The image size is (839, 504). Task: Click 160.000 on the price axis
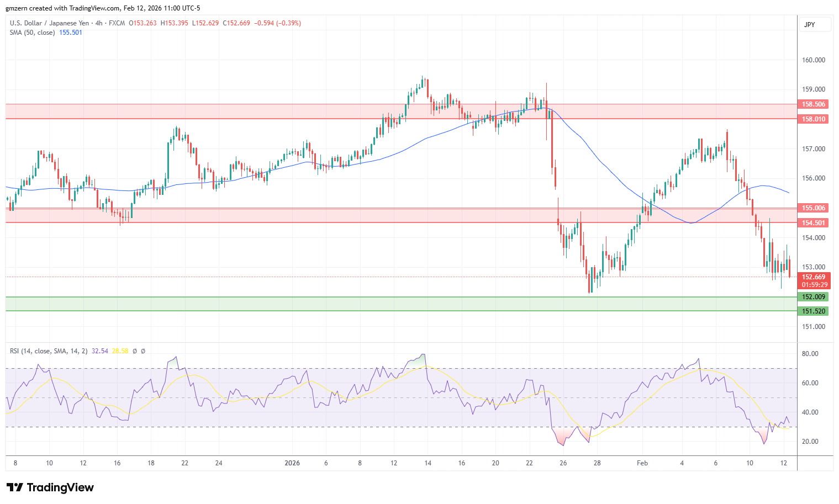(x=814, y=60)
